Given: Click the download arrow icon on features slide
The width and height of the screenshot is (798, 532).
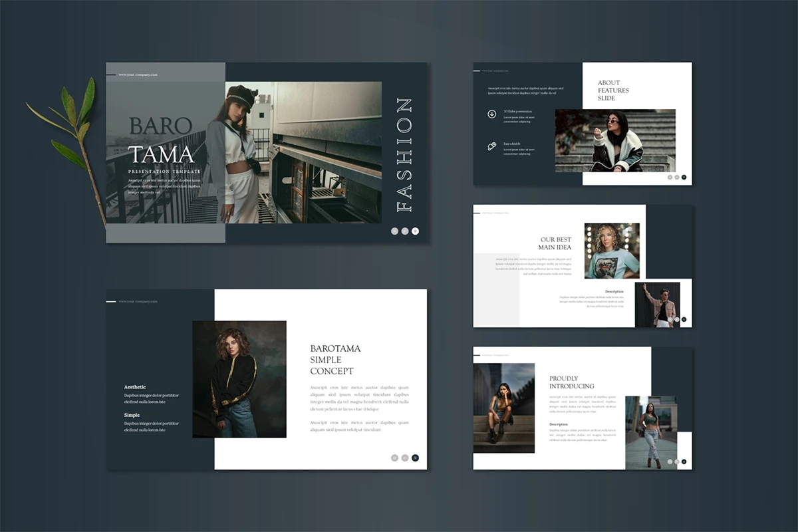Looking at the screenshot, I should pyautogui.click(x=492, y=114).
